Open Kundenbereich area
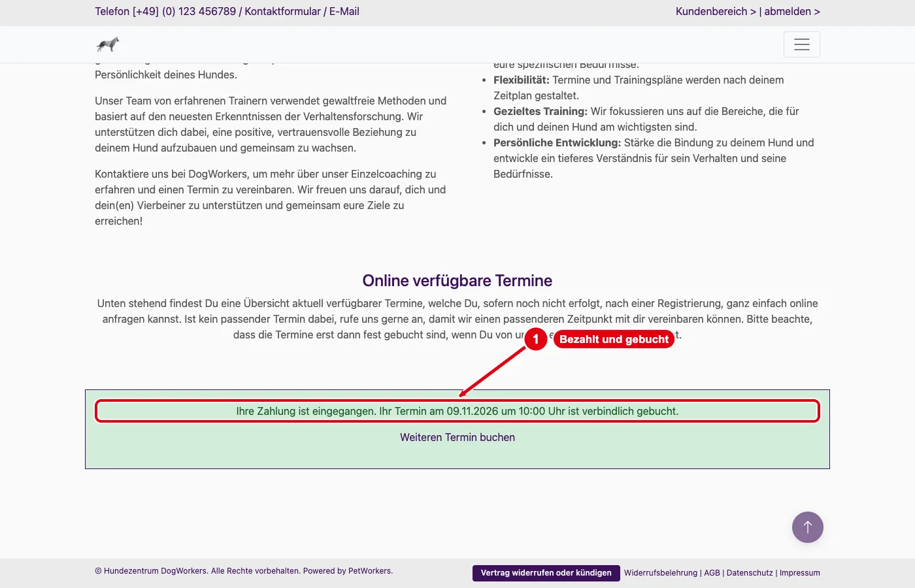Viewport: 915px width, 588px height. [x=716, y=11]
